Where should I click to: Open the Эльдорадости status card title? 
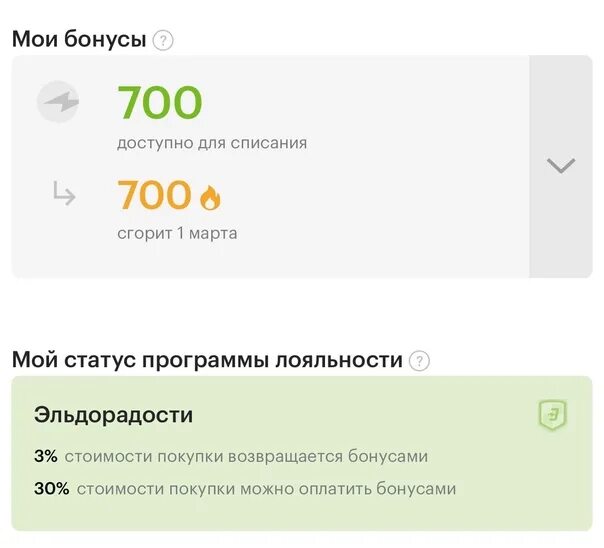(x=113, y=415)
